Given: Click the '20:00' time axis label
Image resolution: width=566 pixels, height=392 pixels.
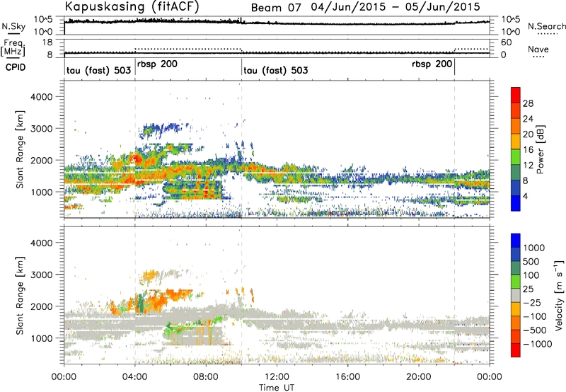Looking at the screenshot, I should (418, 377).
